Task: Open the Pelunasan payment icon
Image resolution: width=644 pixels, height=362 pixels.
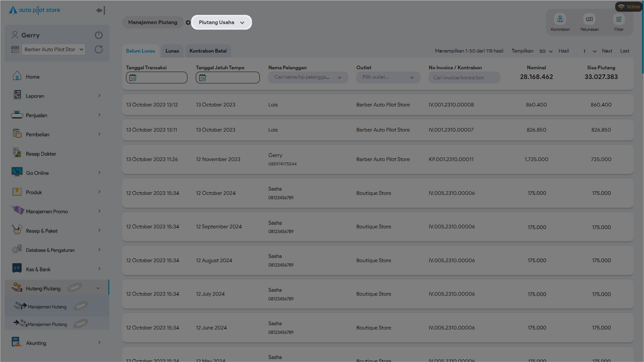Action: point(589,19)
